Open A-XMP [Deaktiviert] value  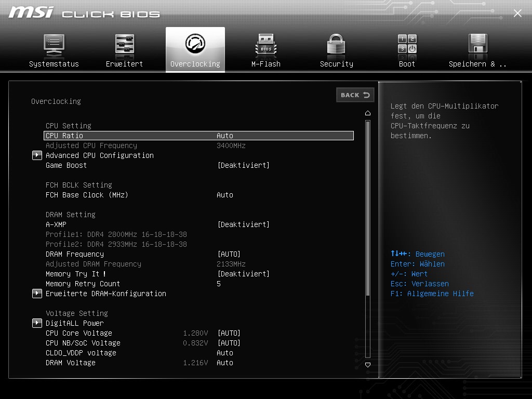(243, 224)
